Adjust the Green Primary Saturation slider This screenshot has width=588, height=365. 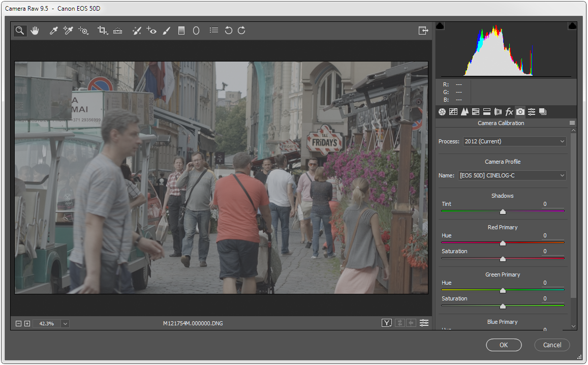click(x=503, y=306)
